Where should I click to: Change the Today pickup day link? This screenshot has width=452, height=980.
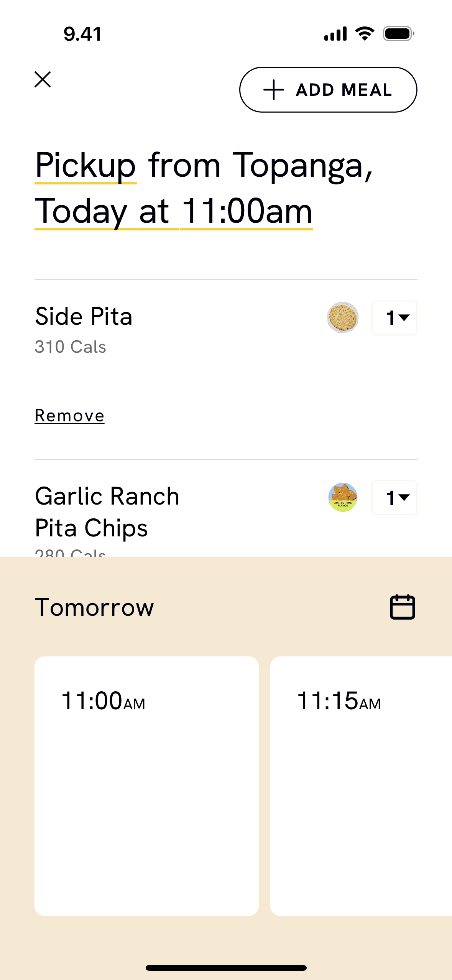pos(81,212)
